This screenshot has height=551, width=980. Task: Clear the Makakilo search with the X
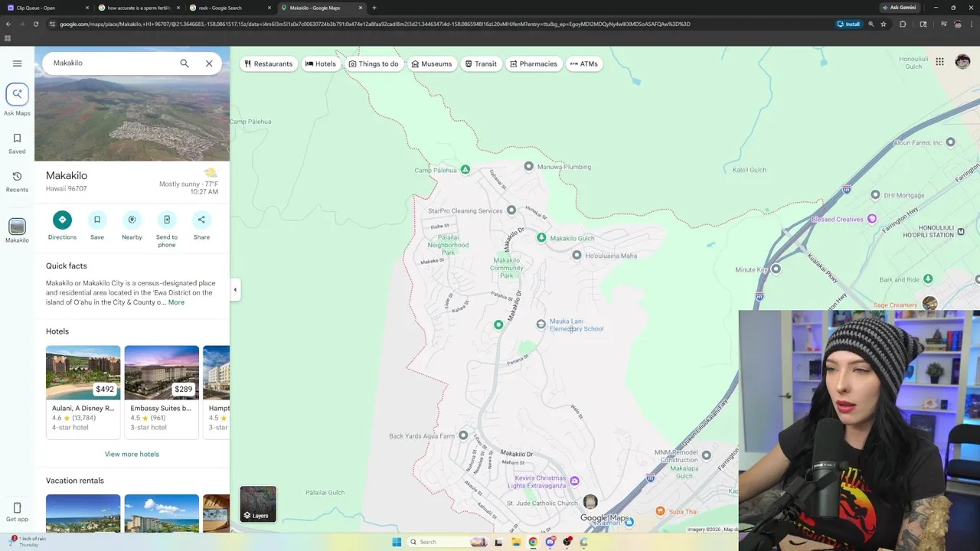(x=209, y=64)
